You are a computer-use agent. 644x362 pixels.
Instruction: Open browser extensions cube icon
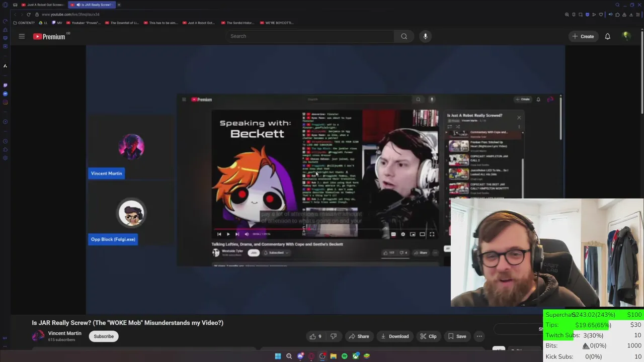617,15
